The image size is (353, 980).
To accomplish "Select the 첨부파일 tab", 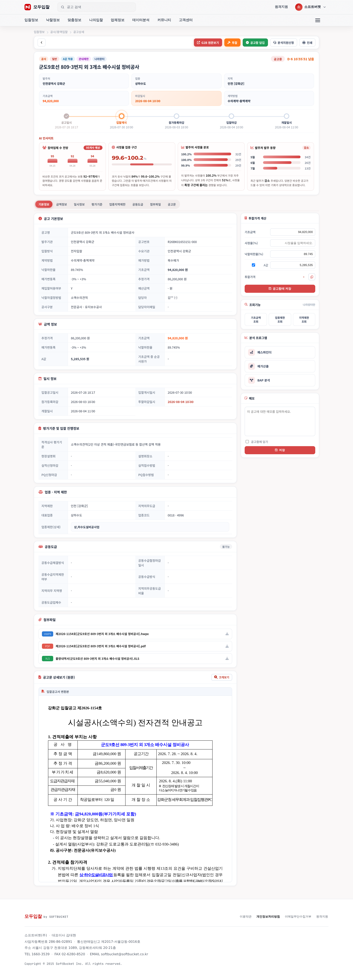I will 155,204.
